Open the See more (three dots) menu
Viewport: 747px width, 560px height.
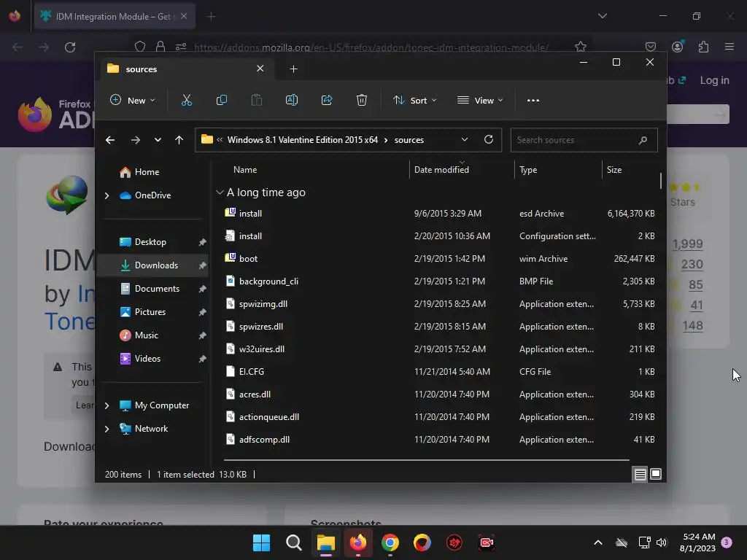(x=533, y=100)
